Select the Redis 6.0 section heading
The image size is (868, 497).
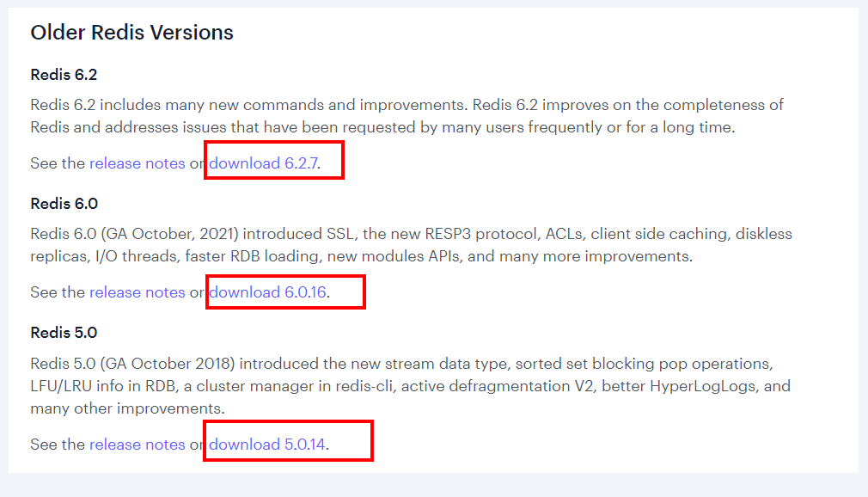coord(64,204)
